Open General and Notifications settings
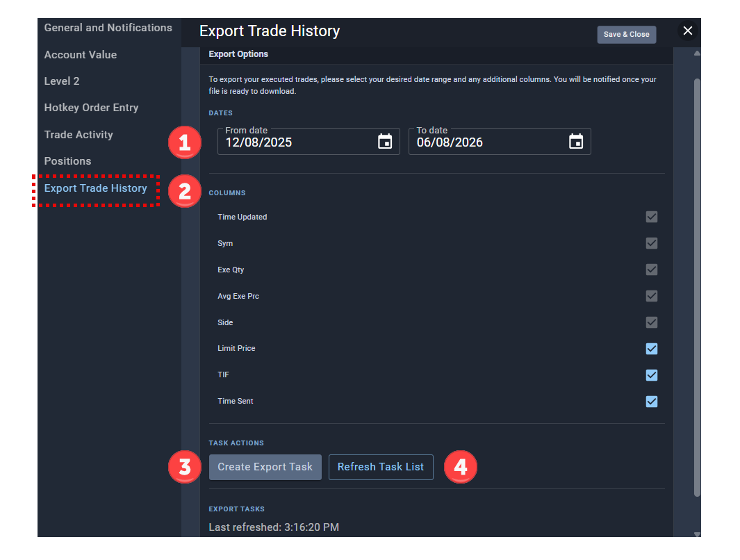This screenshot has width=740, height=560. [108, 28]
